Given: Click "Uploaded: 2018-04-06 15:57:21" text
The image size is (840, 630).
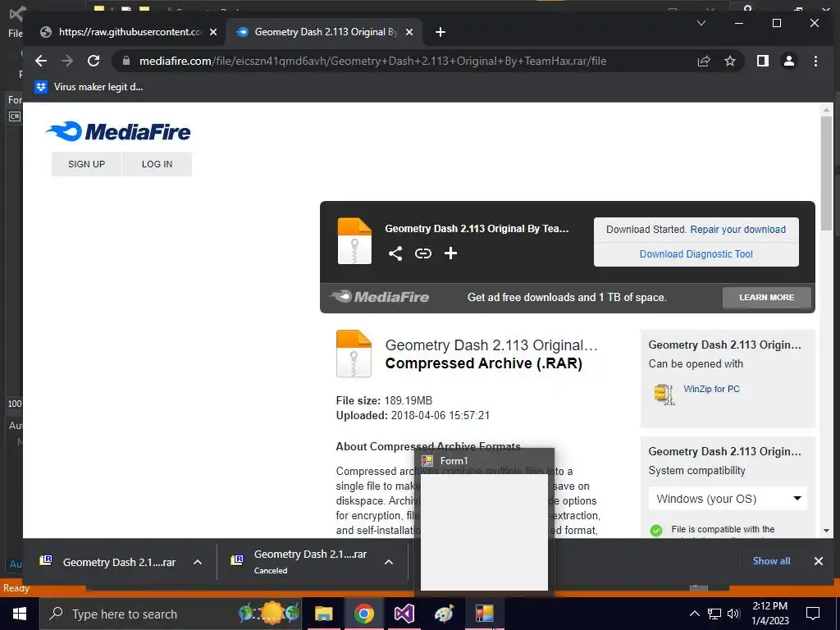Looking at the screenshot, I should pyautogui.click(x=413, y=415).
